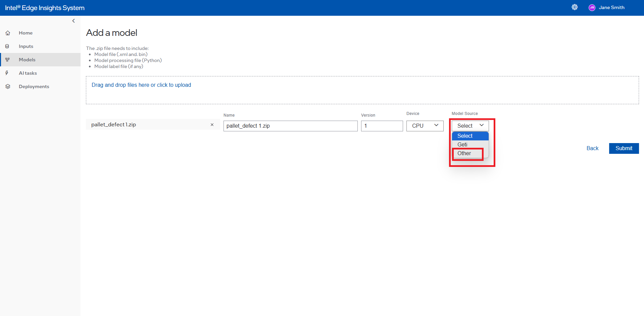Click the Version input field
This screenshot has width=644, height=316.
click(382, 126)
